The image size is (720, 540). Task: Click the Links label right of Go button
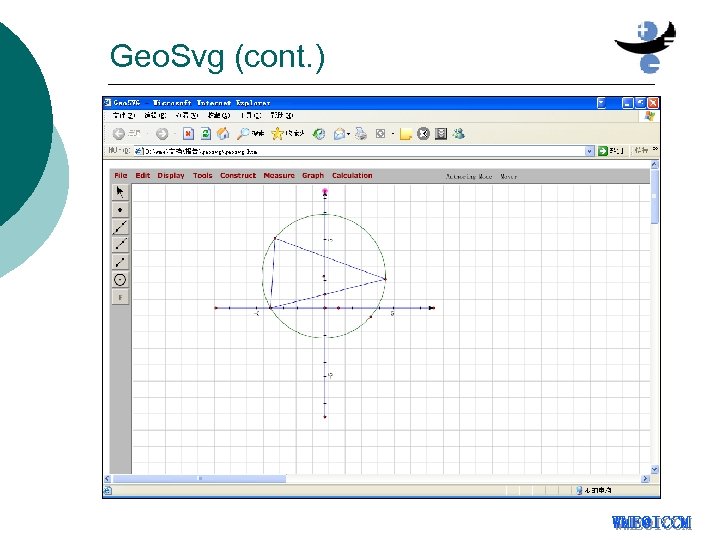pos(641,150)
